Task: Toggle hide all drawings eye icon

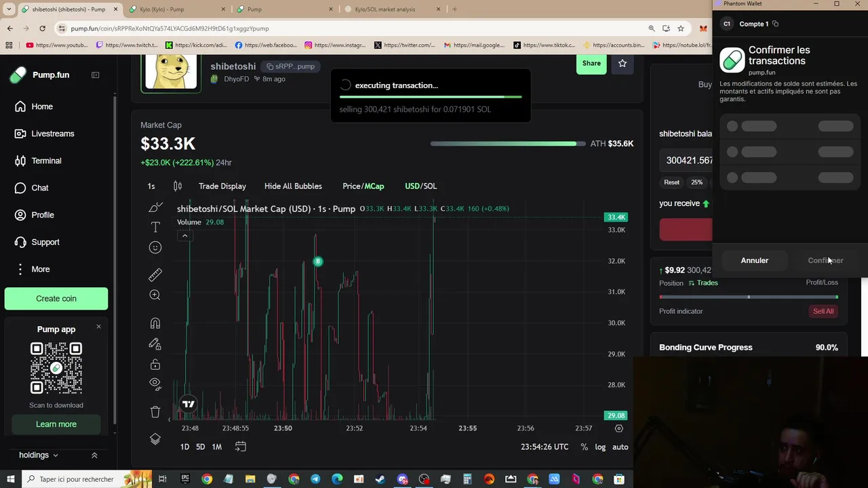Action: pyautogui.click(x=155, y=384)
